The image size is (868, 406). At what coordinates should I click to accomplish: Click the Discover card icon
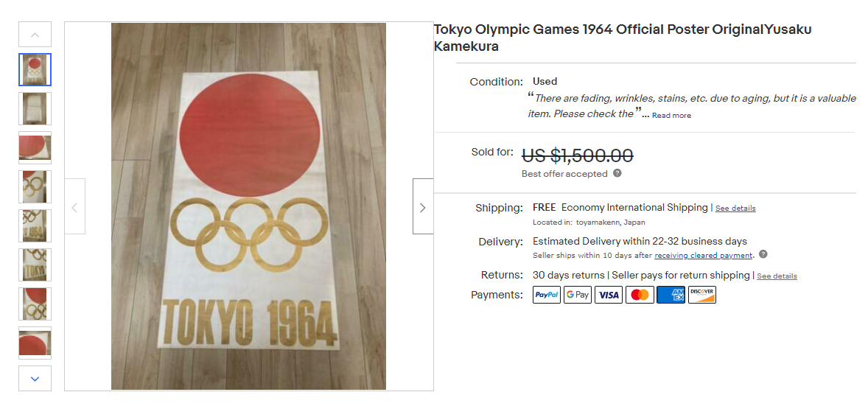(x=701, y=295)
